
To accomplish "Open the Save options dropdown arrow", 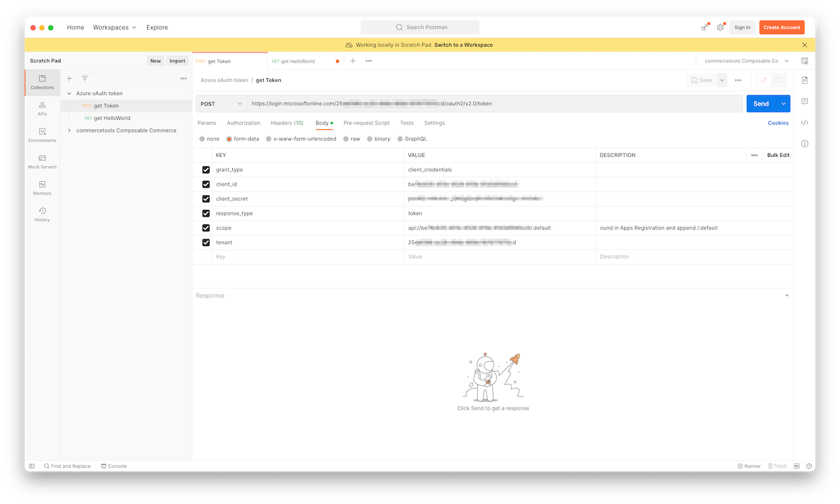I will [x=722, y=80].
